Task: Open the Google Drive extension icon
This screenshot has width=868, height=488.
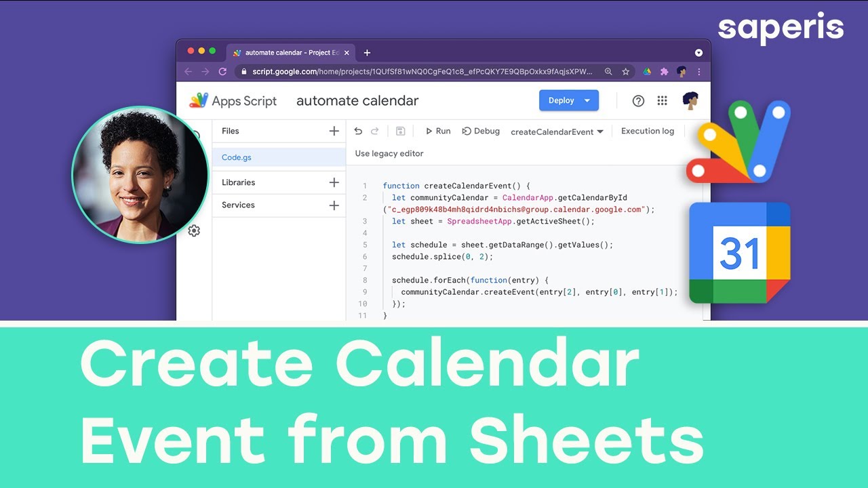Action: (647, 71)
